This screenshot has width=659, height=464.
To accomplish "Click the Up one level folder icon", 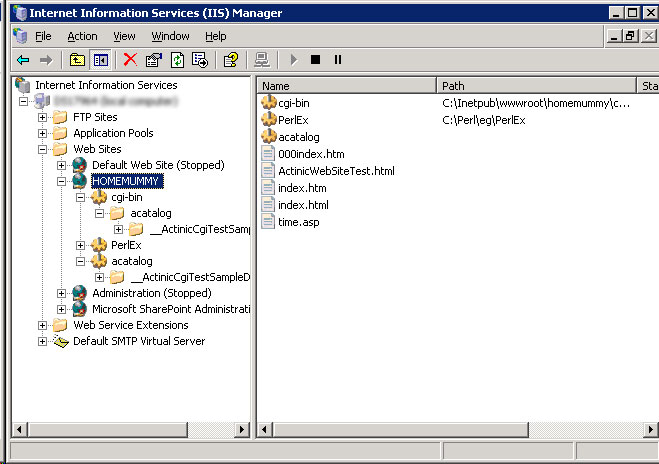I will point(77,60).
